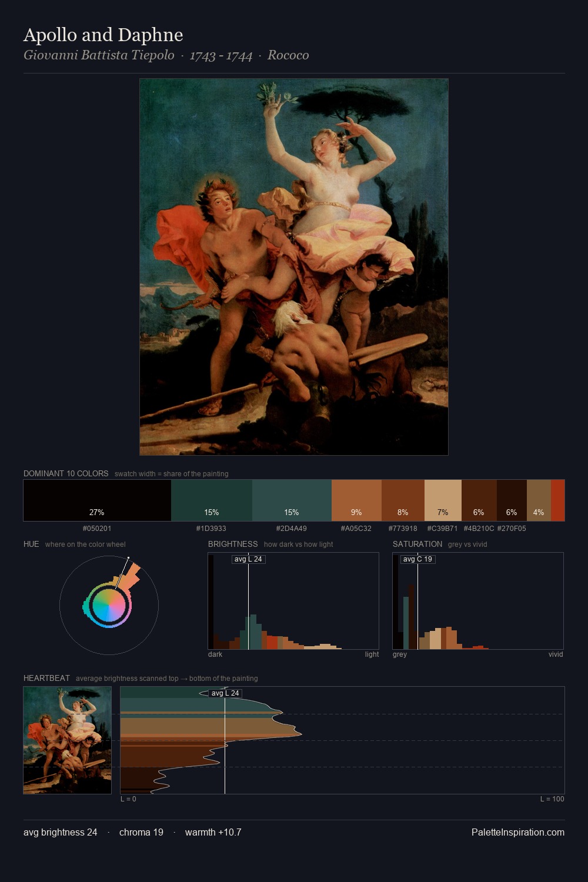
Task: Select the very dark brown #270F05 swatch
Action: [x=512, y=500]
